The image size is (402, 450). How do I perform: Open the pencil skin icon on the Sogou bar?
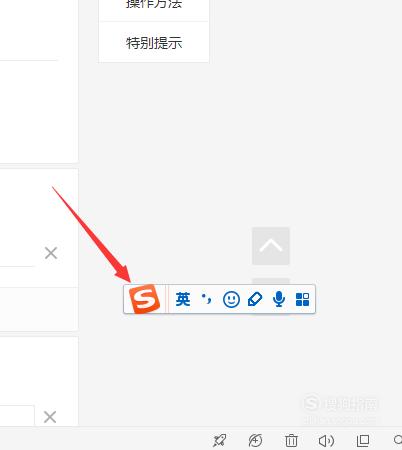(255, 299)
